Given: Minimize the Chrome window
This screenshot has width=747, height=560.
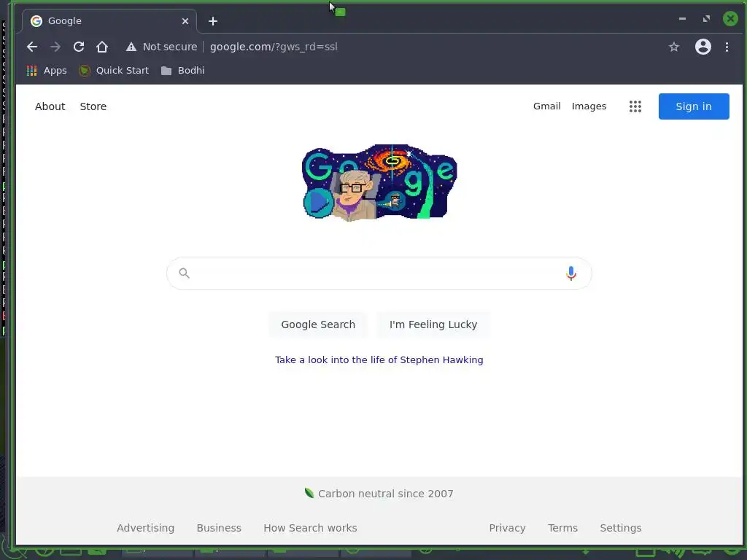Looking at the screenshot, I should pos(682,18).
